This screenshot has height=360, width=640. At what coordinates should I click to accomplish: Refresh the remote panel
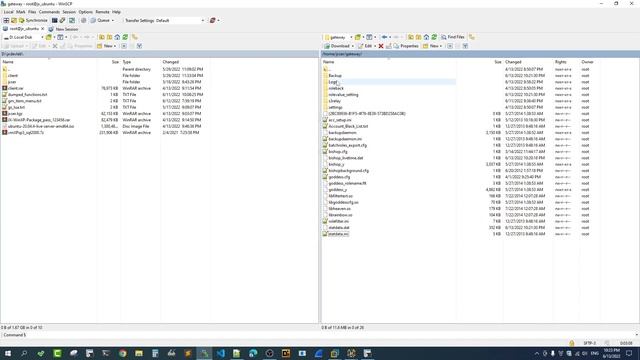(434, 37)
